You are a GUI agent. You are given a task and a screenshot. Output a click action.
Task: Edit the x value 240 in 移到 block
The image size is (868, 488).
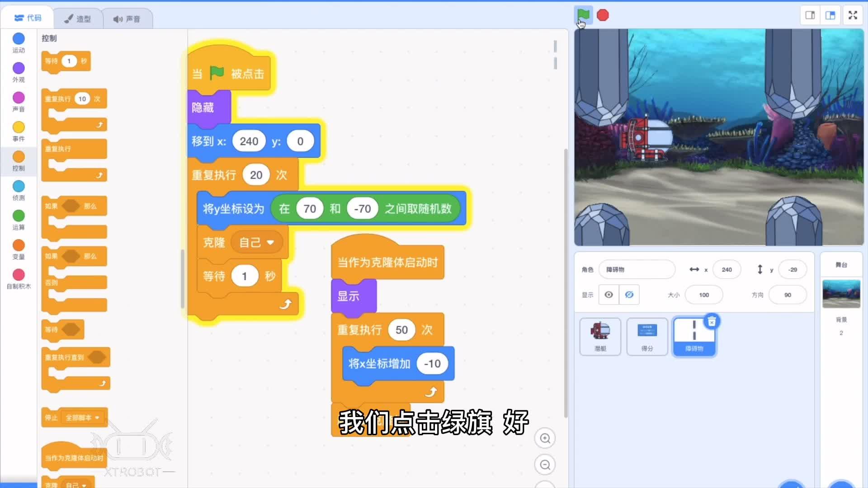pyautogui.click(x=249, y=141)
